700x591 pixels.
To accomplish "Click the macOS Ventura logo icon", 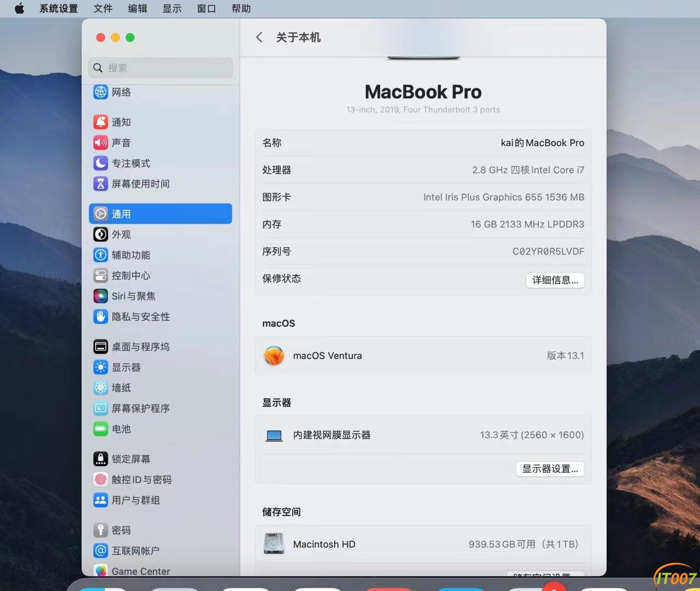I will tap(274, 356).
